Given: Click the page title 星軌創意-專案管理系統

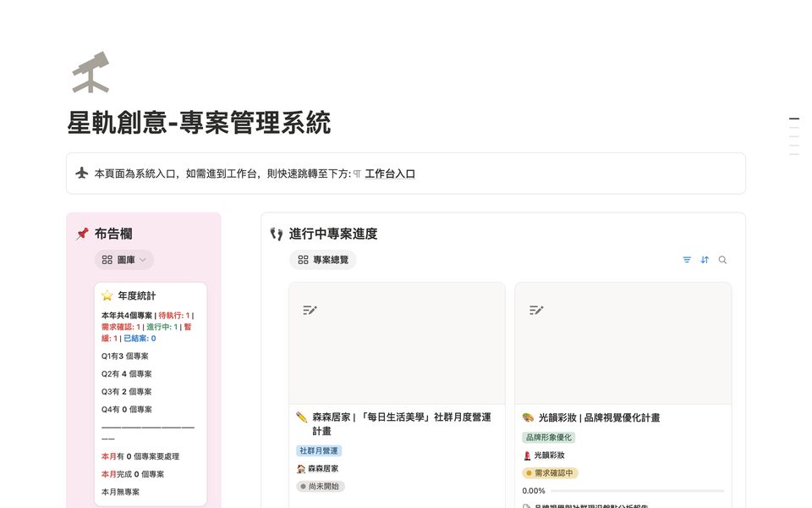Looking at the screenshot, I should pos(199,123).
